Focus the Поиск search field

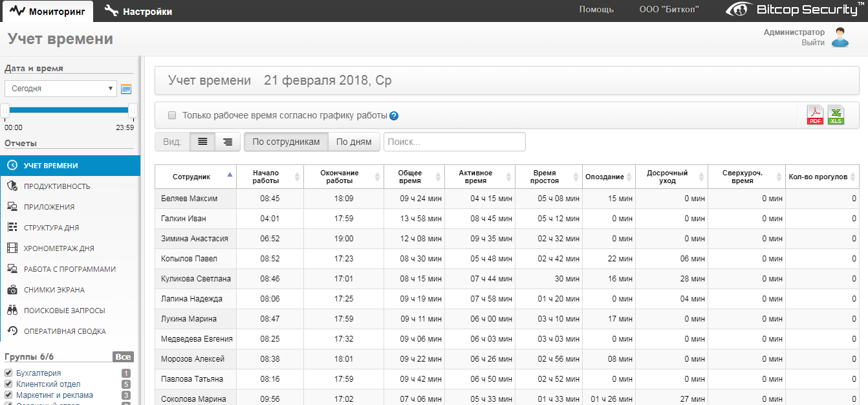(454, 142)
